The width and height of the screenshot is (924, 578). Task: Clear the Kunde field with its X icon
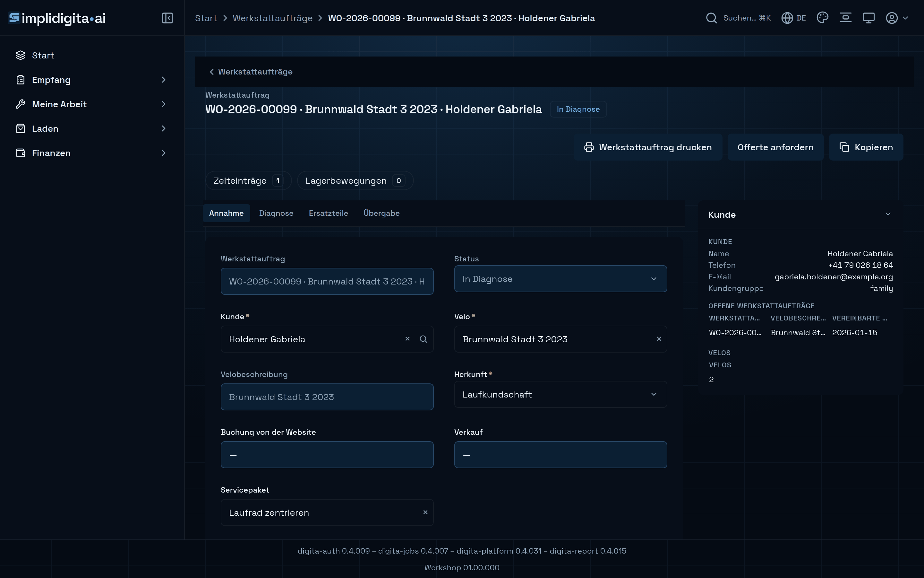[407, 339]
